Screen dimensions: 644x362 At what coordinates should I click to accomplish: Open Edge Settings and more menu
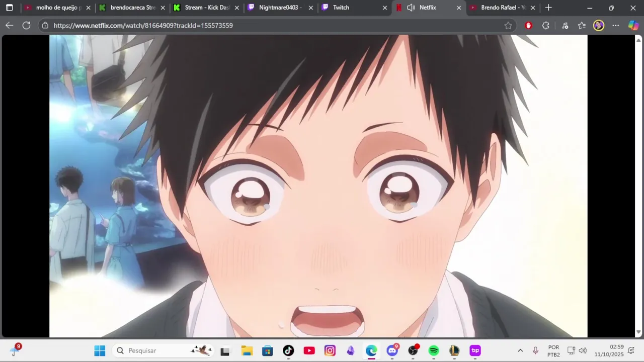coord(616,25)
